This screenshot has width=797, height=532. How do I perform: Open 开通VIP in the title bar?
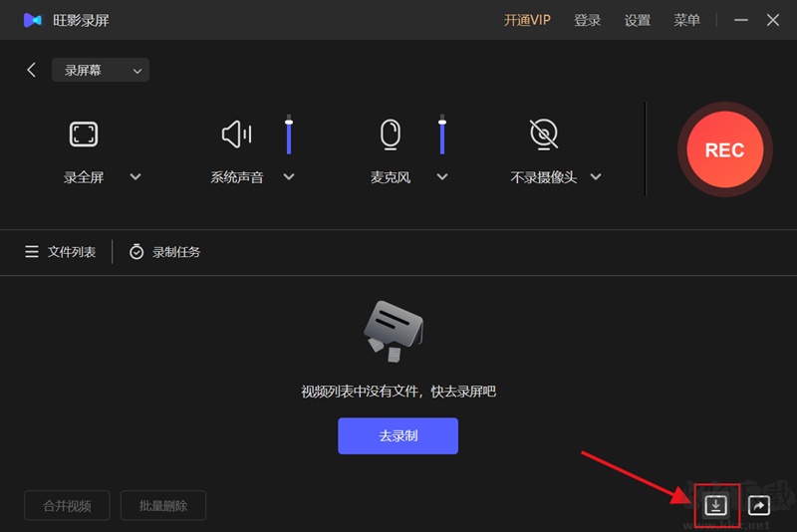527,20
